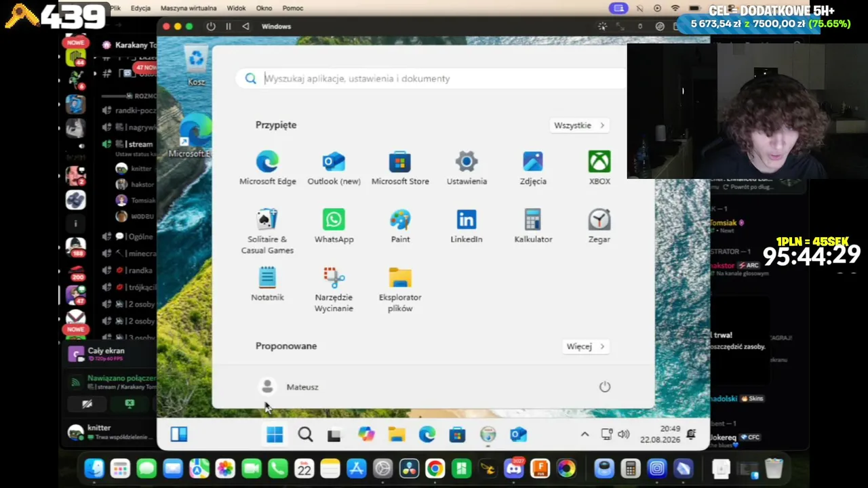This screenshot has height=488, width=868.
Task: Open Microsoft Edge from pinned apps
Action: (x=267, y=168)
